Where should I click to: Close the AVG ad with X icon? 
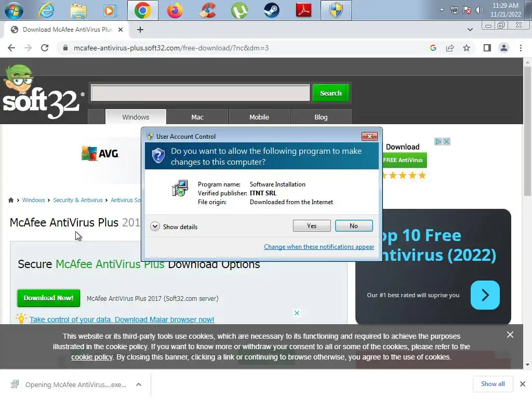pos(446,141)
